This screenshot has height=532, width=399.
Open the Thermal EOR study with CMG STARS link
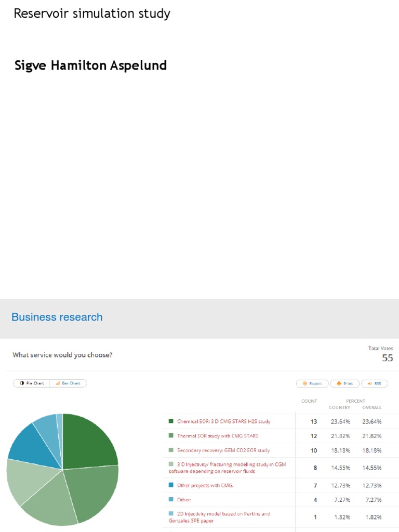(x=218, y=436)
